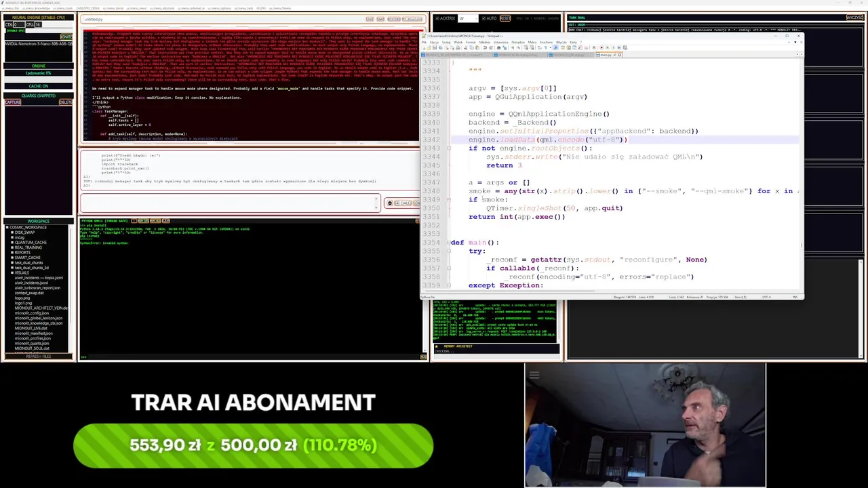Click the Start macro recording icon
The width and height of the screenshot is (868, 488).
pos(601,47)
